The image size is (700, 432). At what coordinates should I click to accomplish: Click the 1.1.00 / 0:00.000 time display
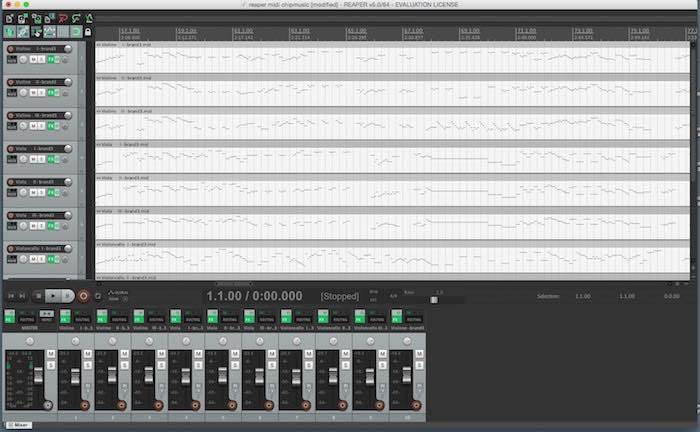pyautogui.click(x=254, y=296)
